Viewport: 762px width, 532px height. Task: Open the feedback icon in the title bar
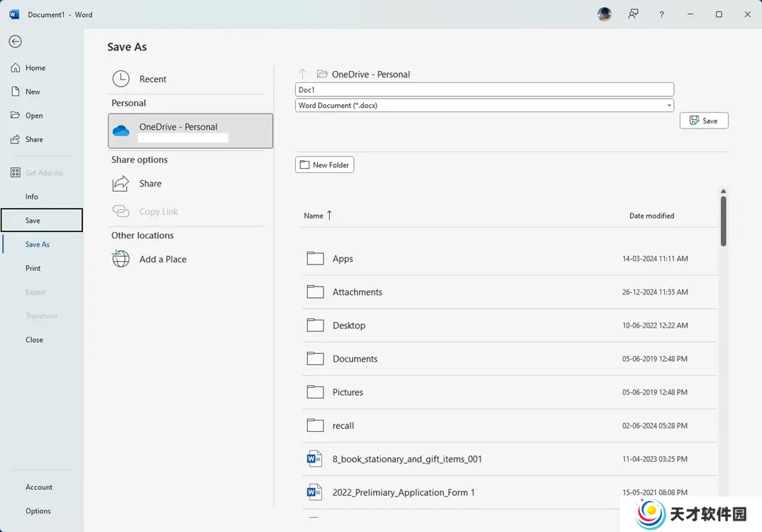(633, 14)
